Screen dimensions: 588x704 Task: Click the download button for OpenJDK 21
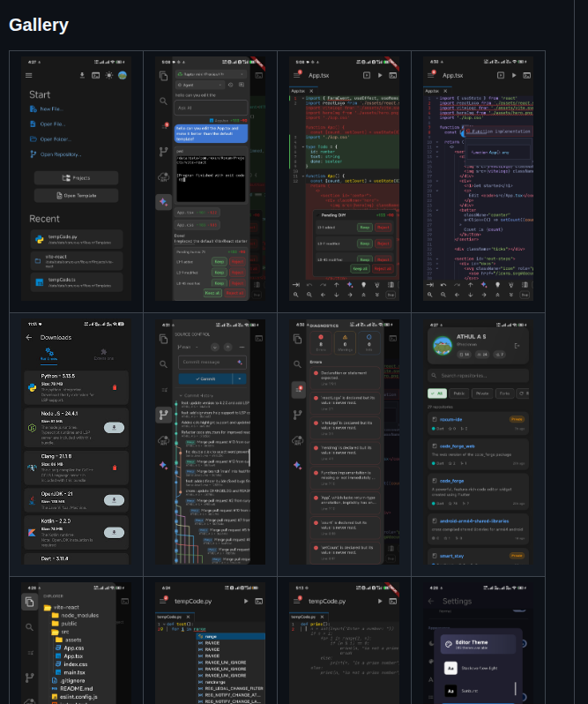click(114, 499)
